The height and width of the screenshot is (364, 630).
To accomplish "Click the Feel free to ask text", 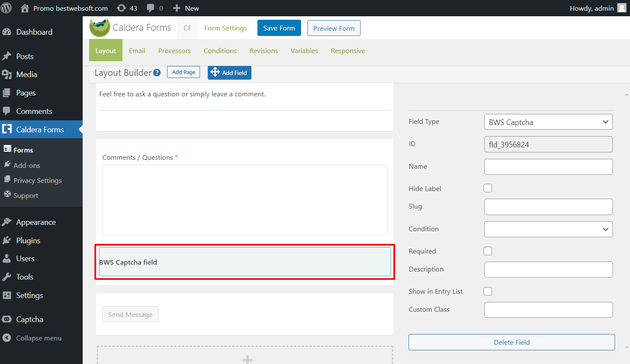I will (x=182, y=94).
